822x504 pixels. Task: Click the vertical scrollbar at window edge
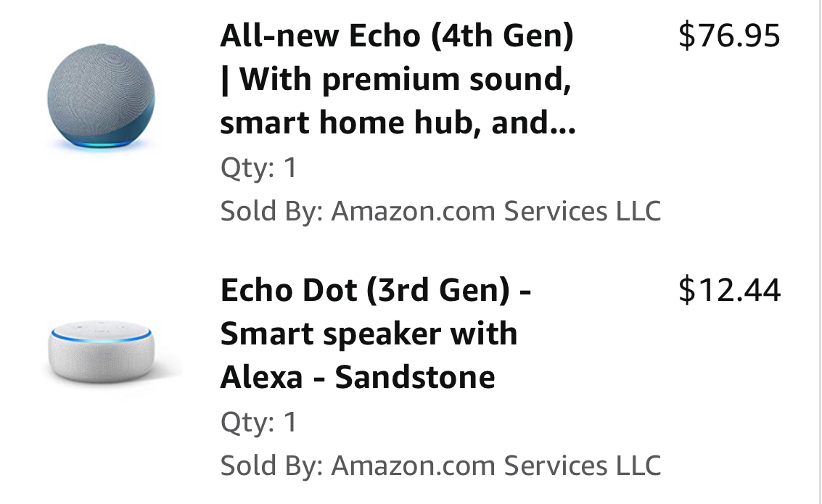(x=819, y=252)
